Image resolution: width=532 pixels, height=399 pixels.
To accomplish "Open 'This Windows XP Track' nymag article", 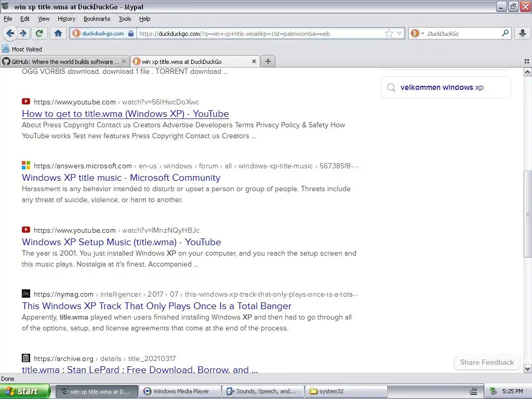I will (157, 305).
